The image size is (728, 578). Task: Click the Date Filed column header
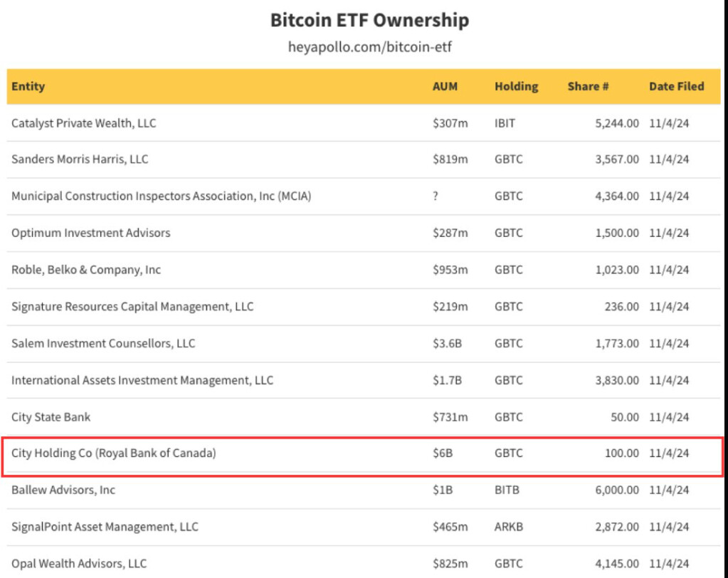click(x=676, y=86)
